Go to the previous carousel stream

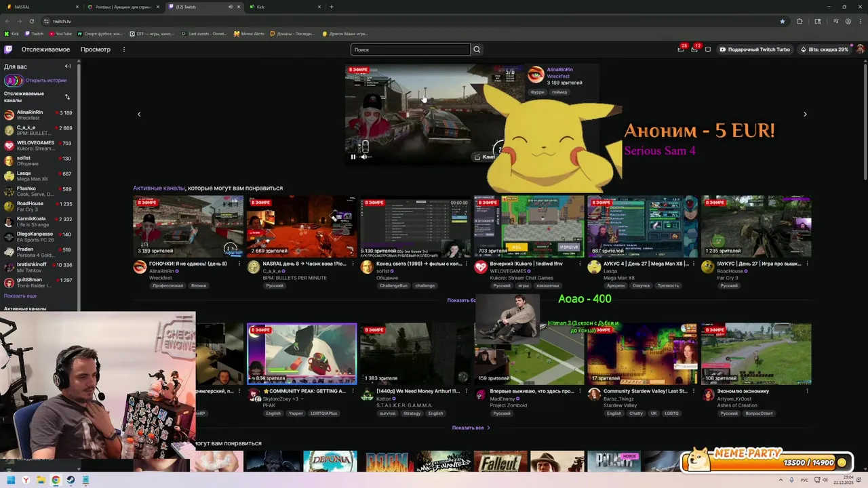(139, 114)
